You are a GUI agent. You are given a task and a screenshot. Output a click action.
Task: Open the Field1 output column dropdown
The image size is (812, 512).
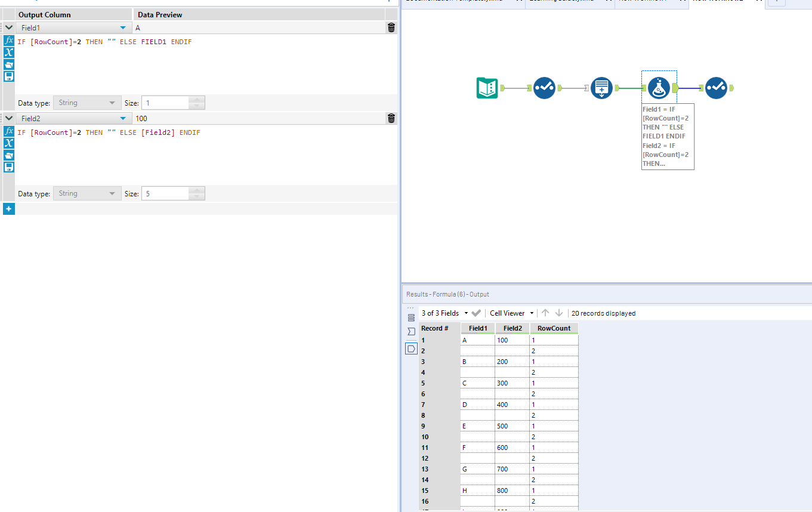[123, 27]
